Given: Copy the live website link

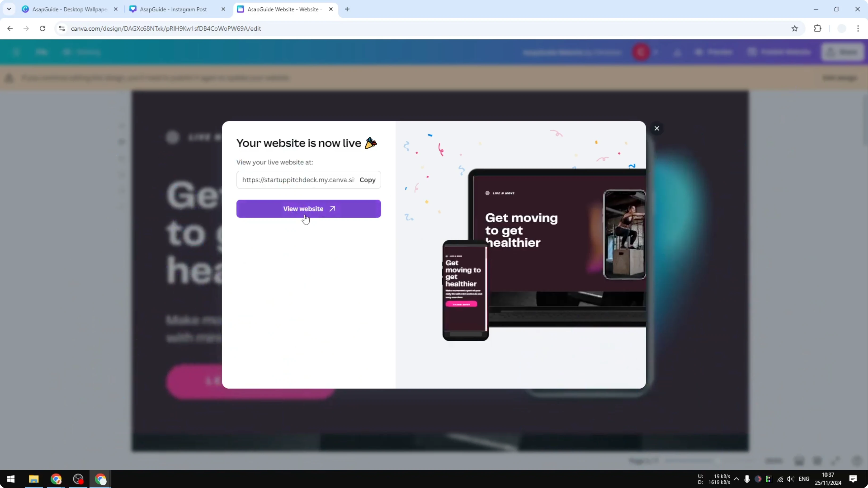Looking at the screenshot, I should pos(367,180).
